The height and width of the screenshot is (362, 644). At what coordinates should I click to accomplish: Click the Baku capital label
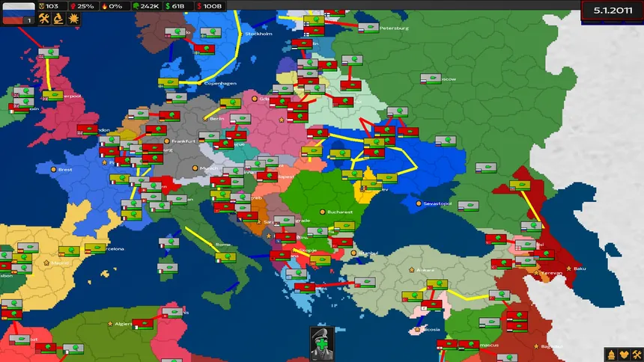580,269
